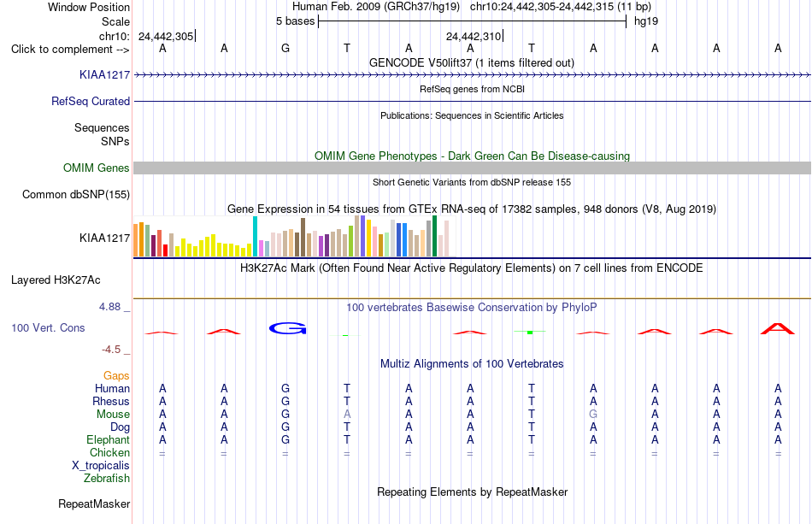The height and width of the screenshot is (524, 812).
Task: Select the Common dbSNP(155) track label
Action: click(x=76, y=195)
